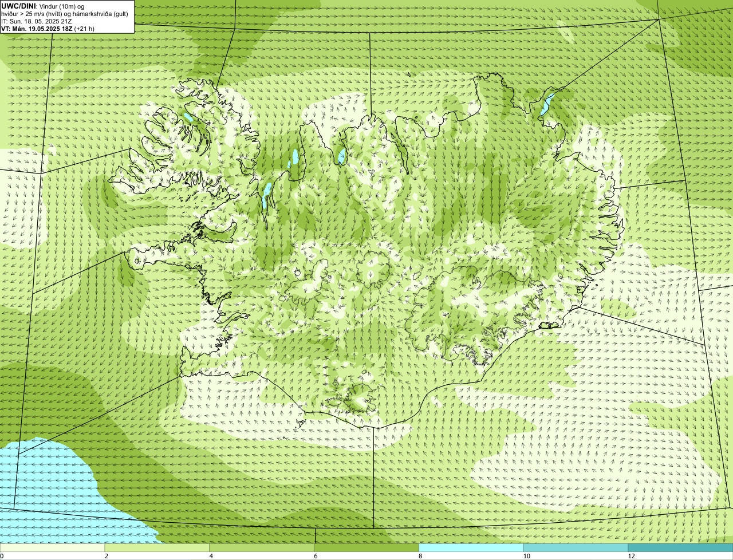
Task: Click the 2–4 light green legend segment
Action: tap(157, 547)
